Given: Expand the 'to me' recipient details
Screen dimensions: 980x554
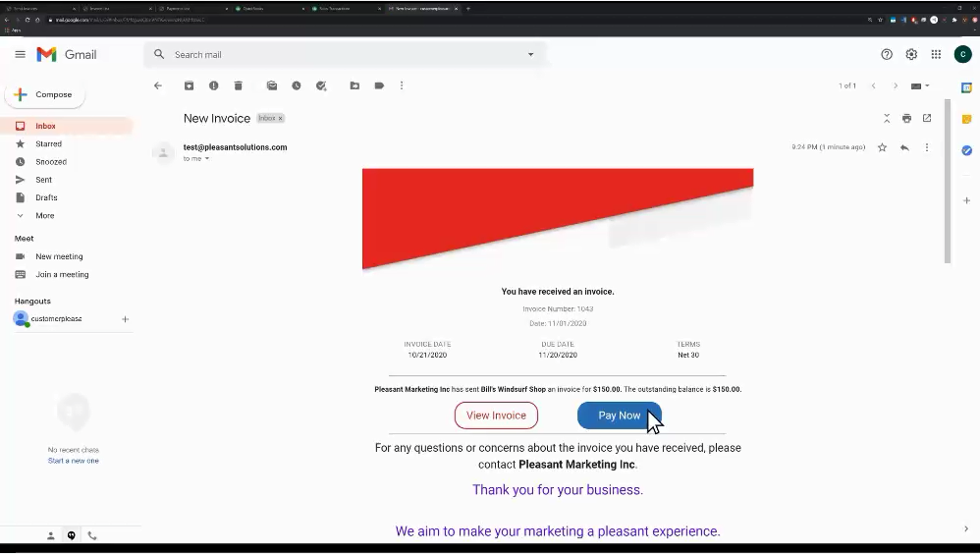Looking at the screenshot, I should coord(207,158).
